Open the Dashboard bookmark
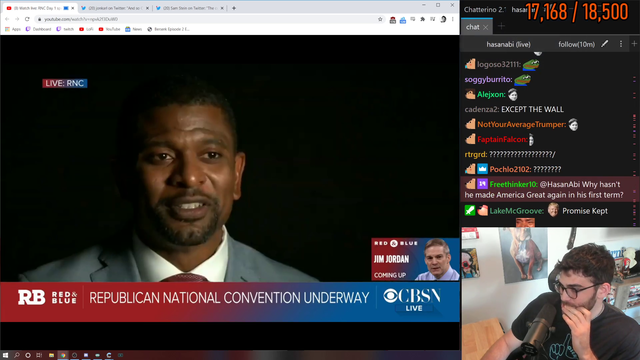This screenshot has height=360, width=640. (x=39, y=29)
